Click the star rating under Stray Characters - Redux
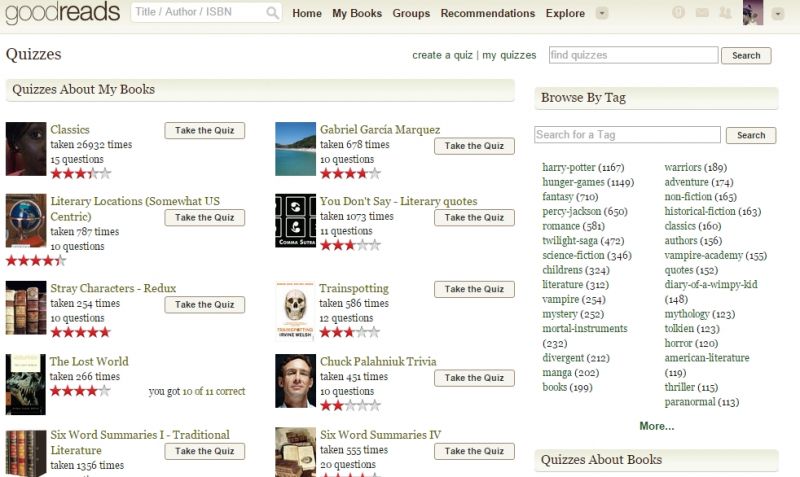The width and height of the screenshot is (800, 477). click(80, 332)
